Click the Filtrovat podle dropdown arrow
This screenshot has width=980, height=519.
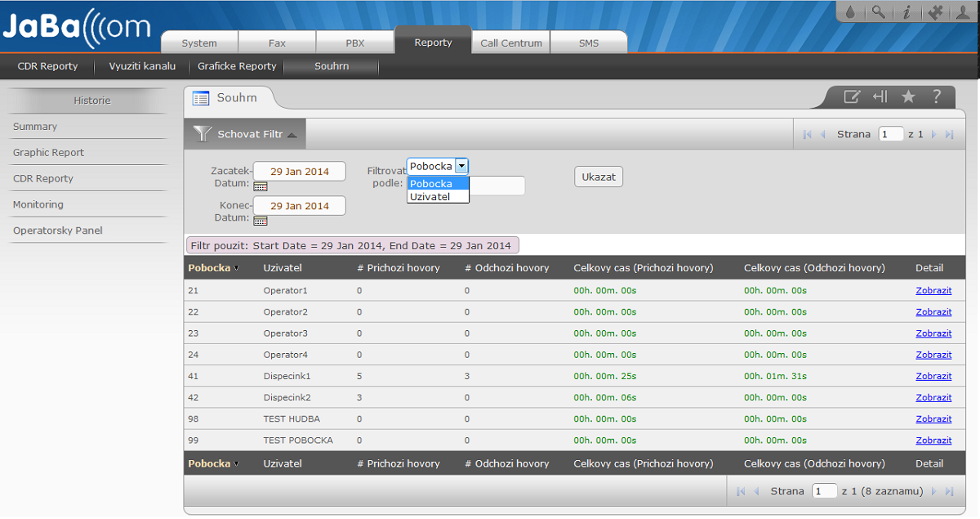(x=462, y=166)
